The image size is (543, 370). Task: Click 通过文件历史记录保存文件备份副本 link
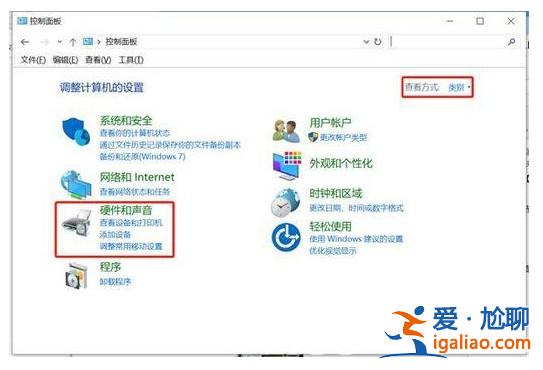170,145
